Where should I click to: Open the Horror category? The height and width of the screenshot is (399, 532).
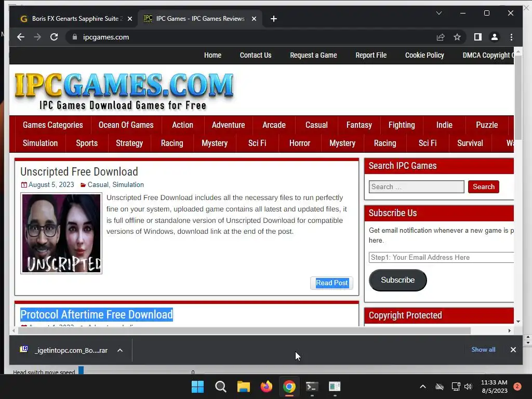tap(300, 143)
